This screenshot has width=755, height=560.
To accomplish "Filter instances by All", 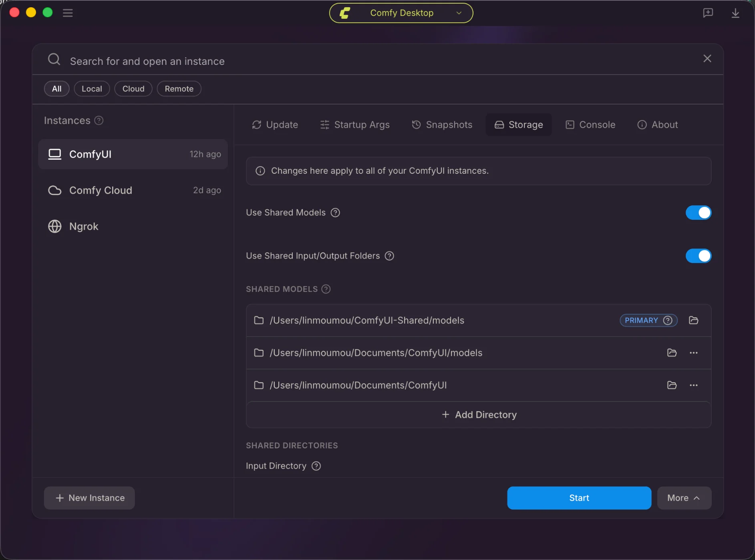I will pyautogui.click(x=56, y=88).
